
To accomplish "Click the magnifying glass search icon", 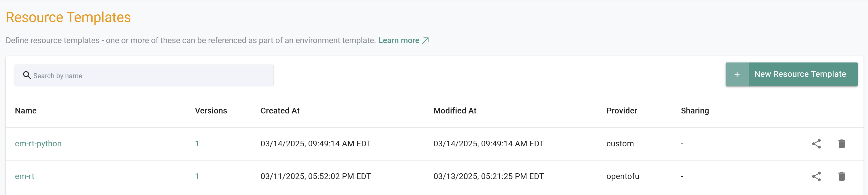I will 27,75.
